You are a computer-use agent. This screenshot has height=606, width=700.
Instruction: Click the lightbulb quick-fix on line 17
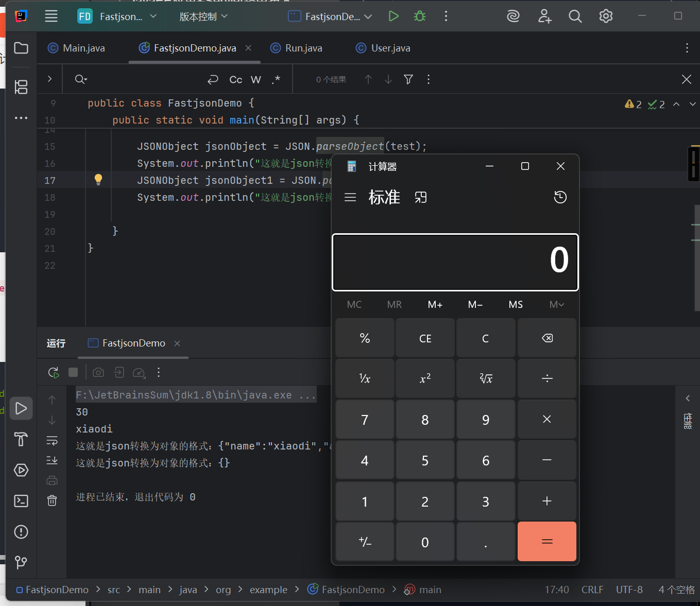[98, 180]
